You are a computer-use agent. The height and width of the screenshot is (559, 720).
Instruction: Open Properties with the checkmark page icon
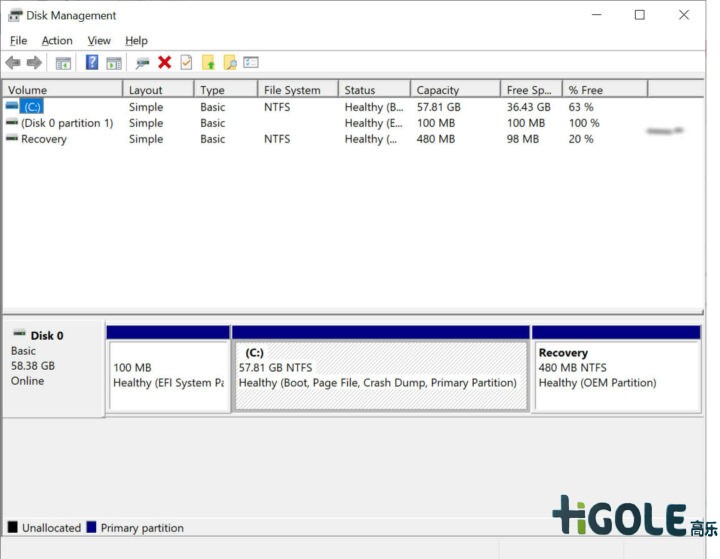(186, 63)
